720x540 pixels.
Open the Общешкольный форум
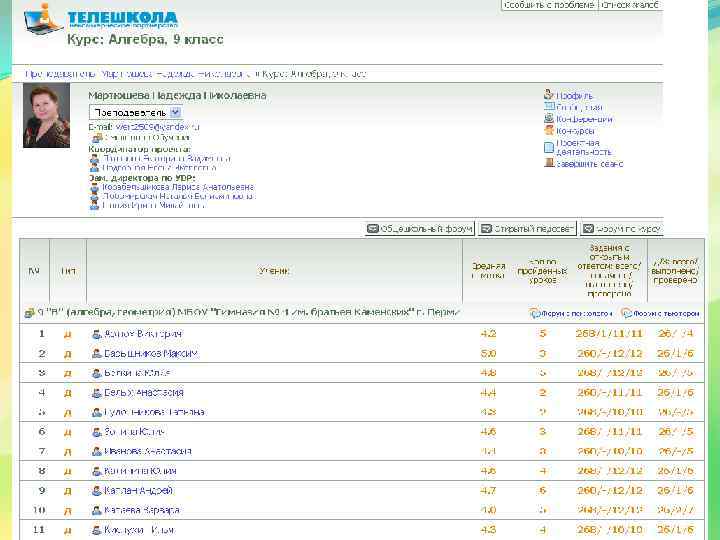coord(420,228)
